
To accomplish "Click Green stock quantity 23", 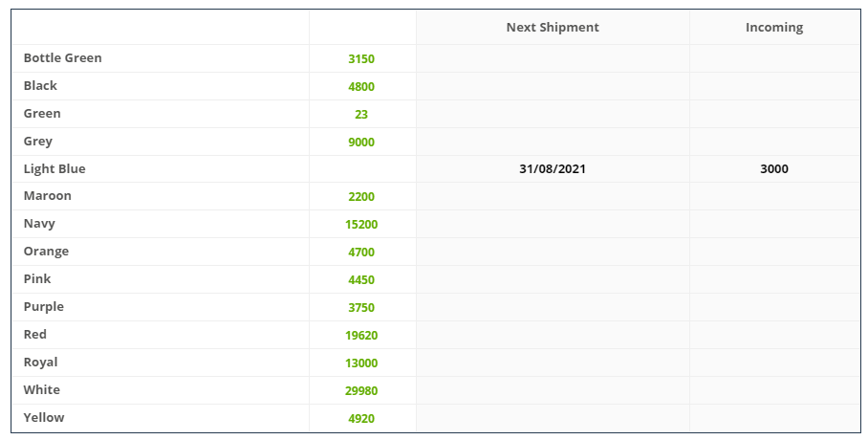I will [361, 114].
